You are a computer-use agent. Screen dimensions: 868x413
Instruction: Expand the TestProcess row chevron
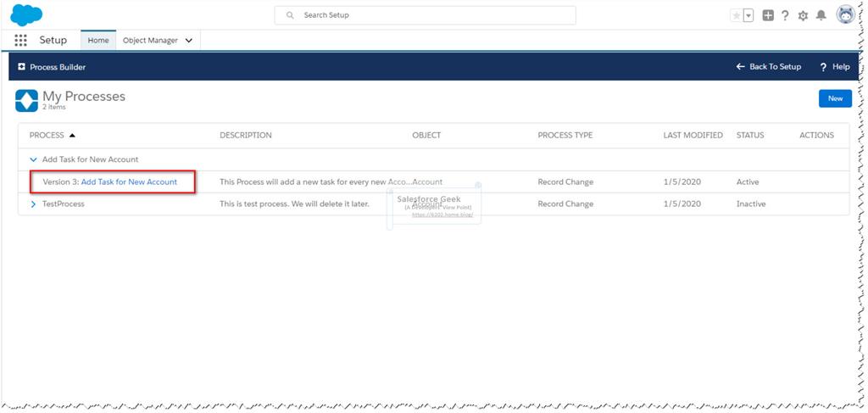[33, 204]
